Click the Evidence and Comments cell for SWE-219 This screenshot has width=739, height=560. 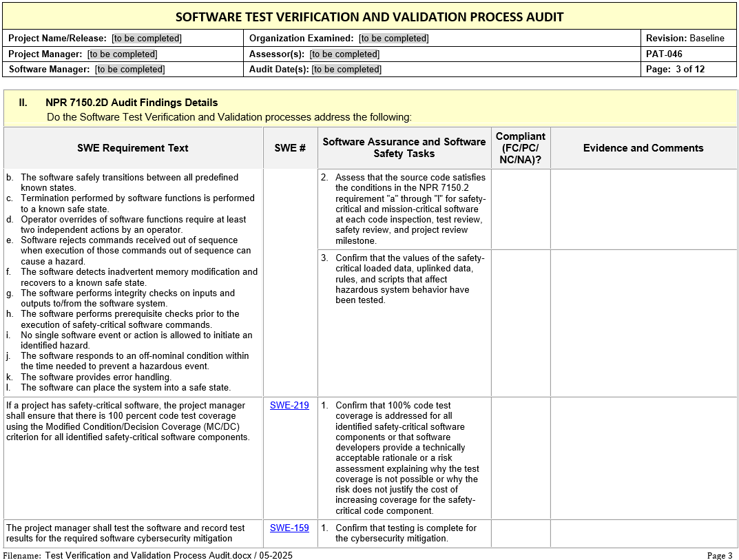coord(643,458)
